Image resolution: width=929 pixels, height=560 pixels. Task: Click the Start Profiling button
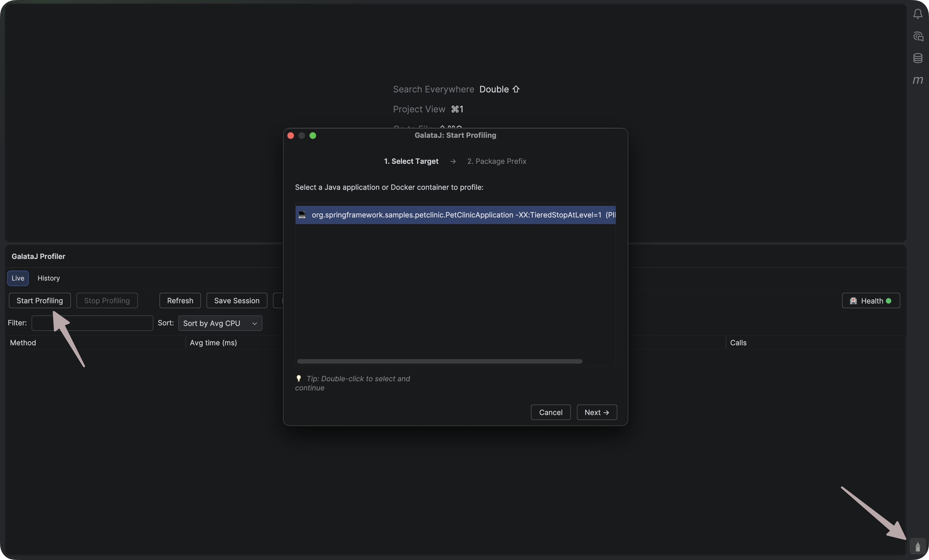click(x=39, y=300)
